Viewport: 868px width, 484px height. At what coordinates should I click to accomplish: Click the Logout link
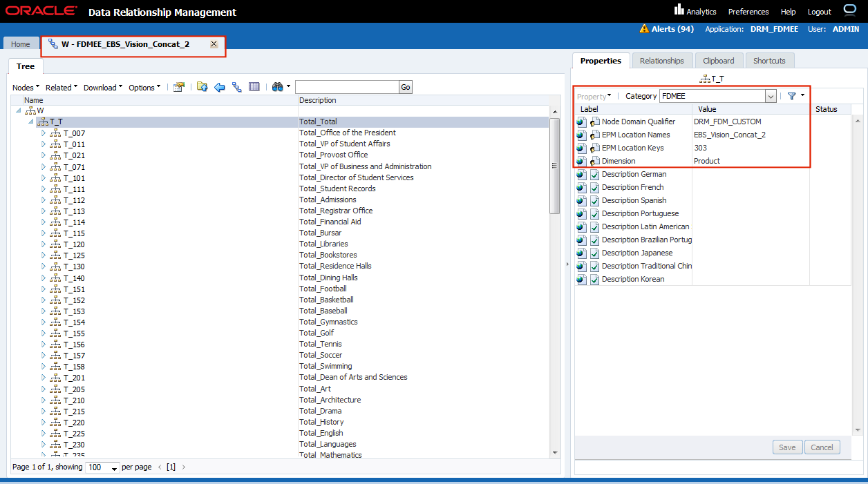[x=820, y=12]
